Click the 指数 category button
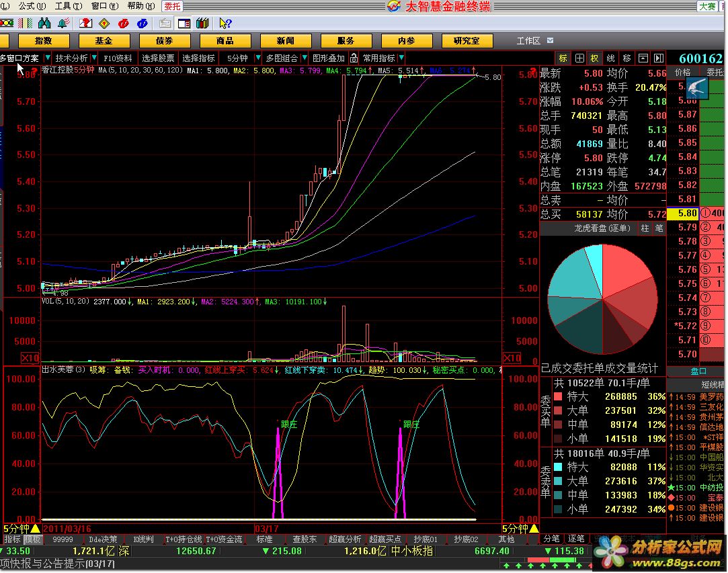728x573 pixels. [44, 41]
